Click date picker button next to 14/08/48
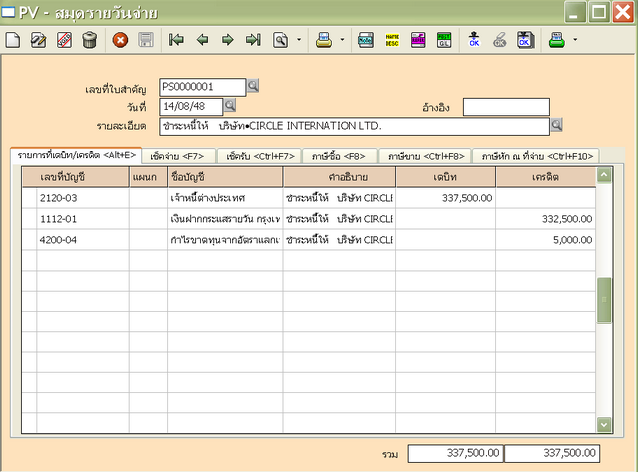This screenshot has width=638, height=472. coord(229,105)
